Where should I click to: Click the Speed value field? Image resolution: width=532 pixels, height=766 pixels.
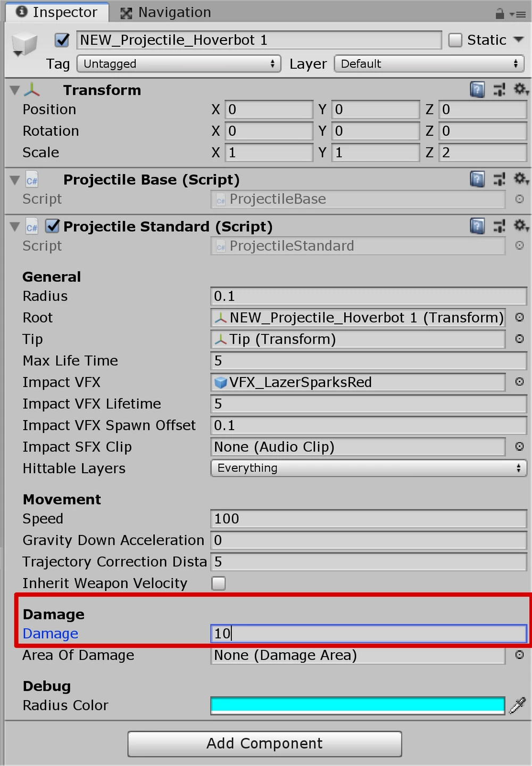[x=369, y=518]
